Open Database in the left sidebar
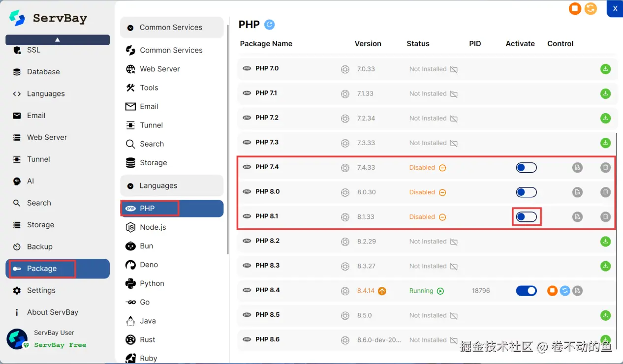This screenshot has width=623, height=364. pos(58,72)
